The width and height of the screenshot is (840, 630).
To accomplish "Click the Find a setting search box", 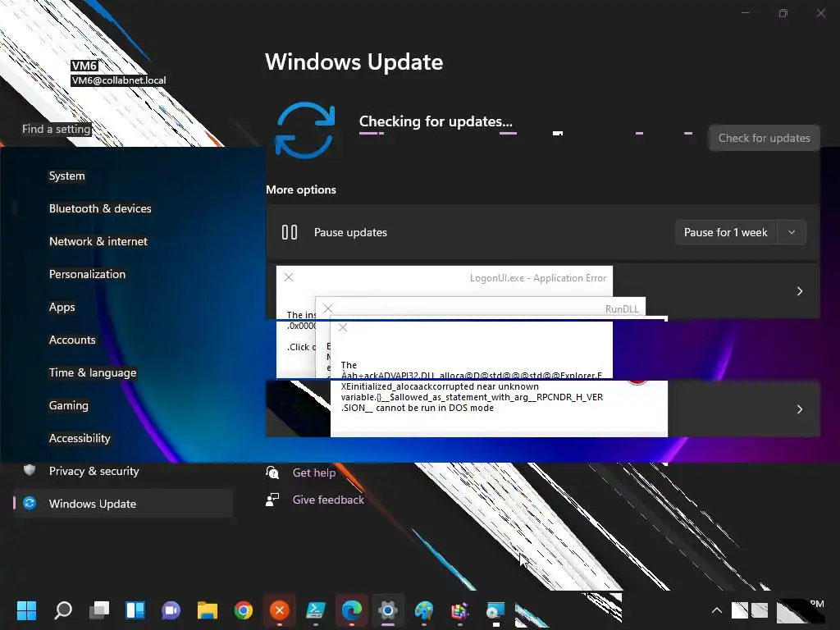I will pos(57,129).
